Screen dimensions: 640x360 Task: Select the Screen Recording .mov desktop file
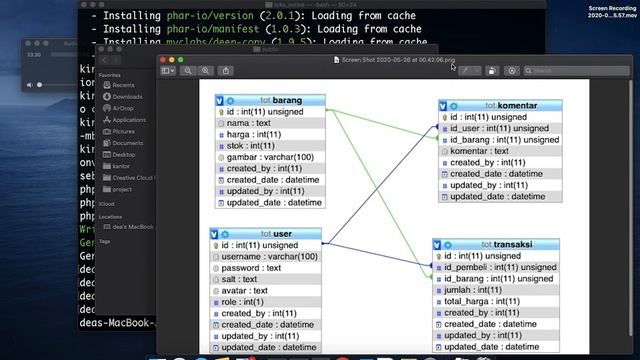(612, 12)
